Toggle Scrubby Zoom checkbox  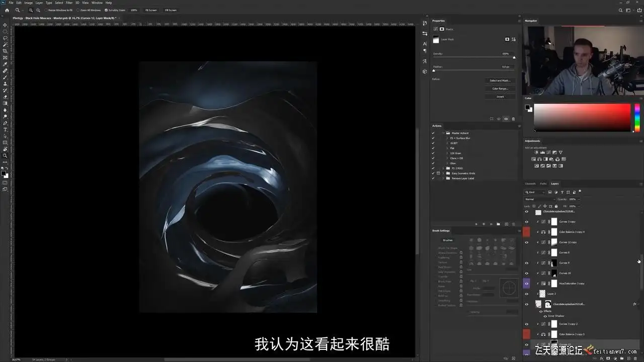coord(106,10)
